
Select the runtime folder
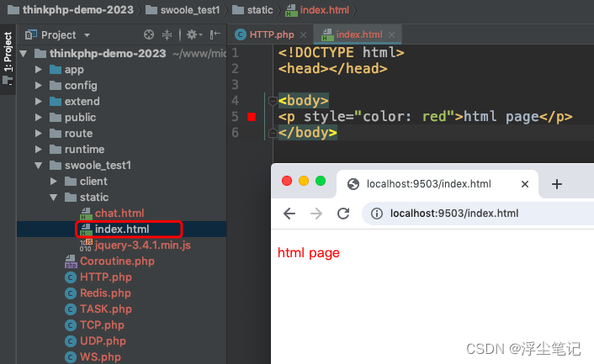[x=77, y=149]
